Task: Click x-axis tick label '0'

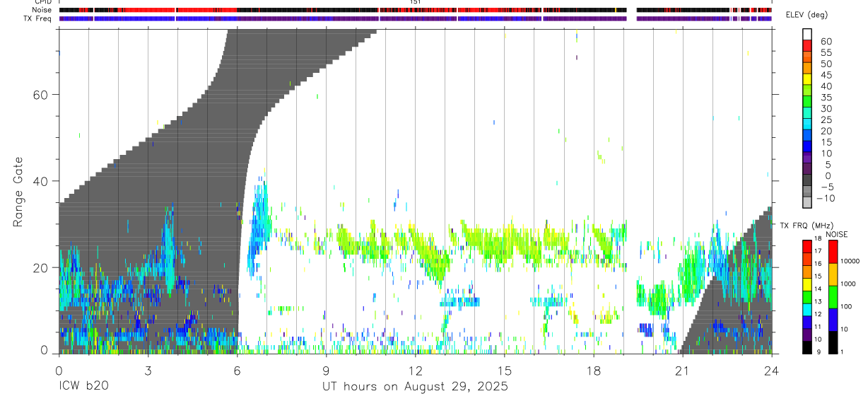Action: 59,370
